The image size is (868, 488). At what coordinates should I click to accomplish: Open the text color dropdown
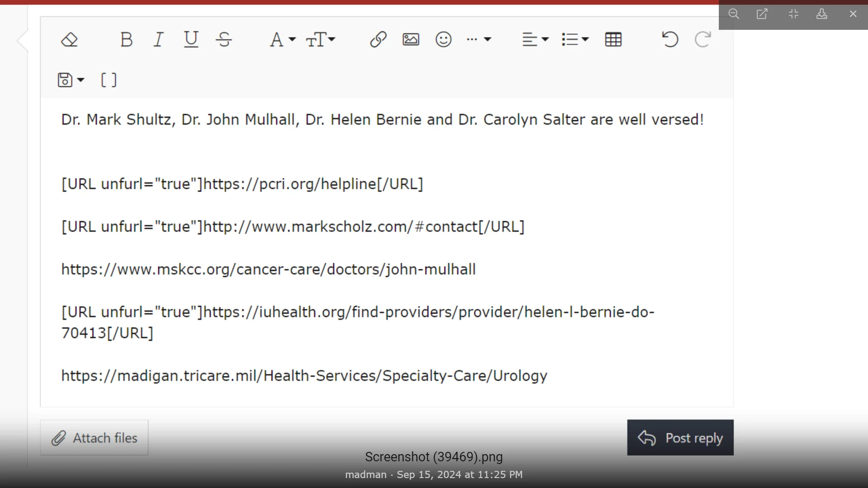[x=283, y=40]
